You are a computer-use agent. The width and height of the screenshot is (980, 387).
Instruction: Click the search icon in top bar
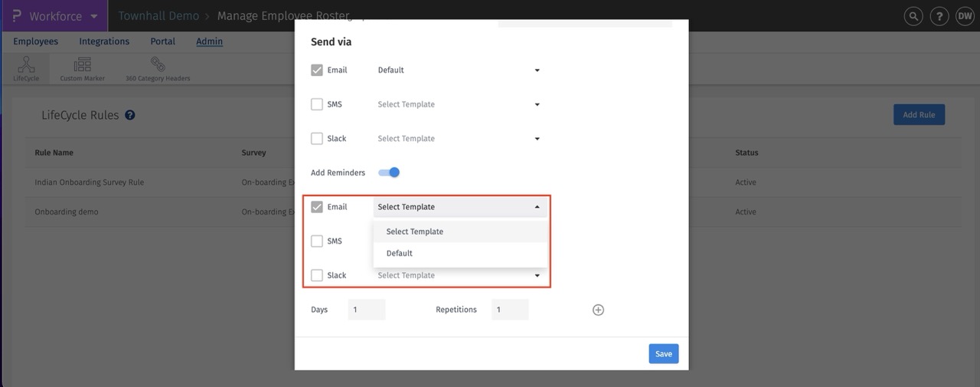click(913, 16)
